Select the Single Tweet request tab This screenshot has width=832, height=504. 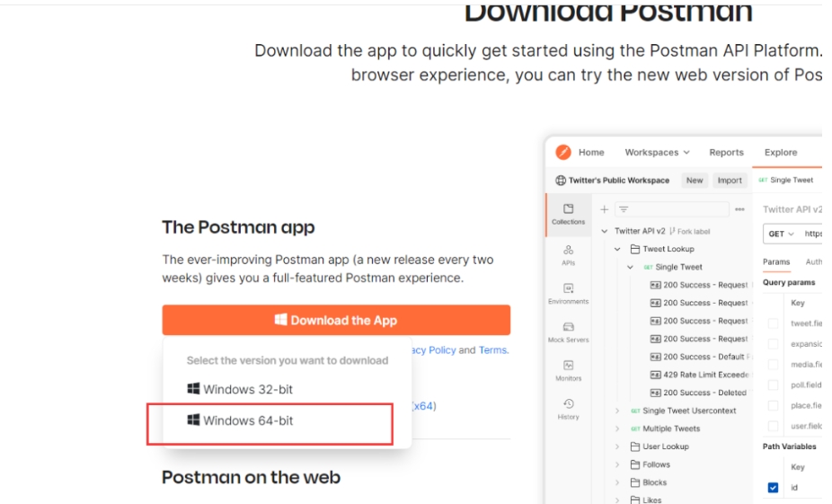[x=787, y=181]
